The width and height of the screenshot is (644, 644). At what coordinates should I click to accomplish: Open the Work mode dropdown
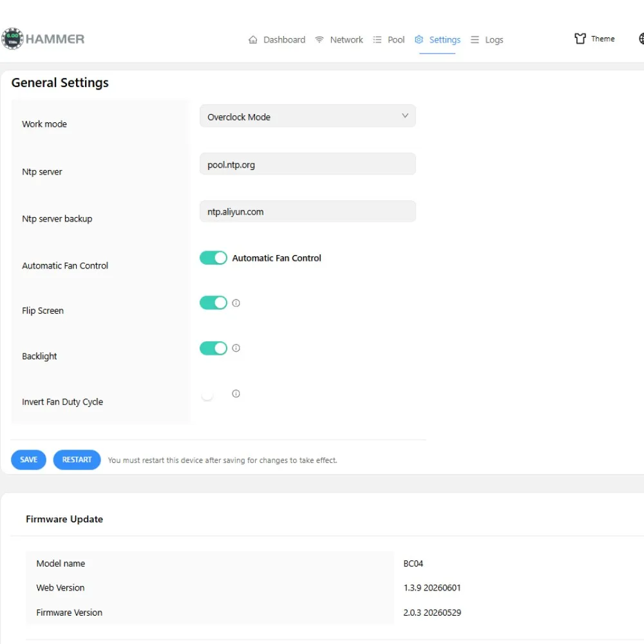pos(308,116)
